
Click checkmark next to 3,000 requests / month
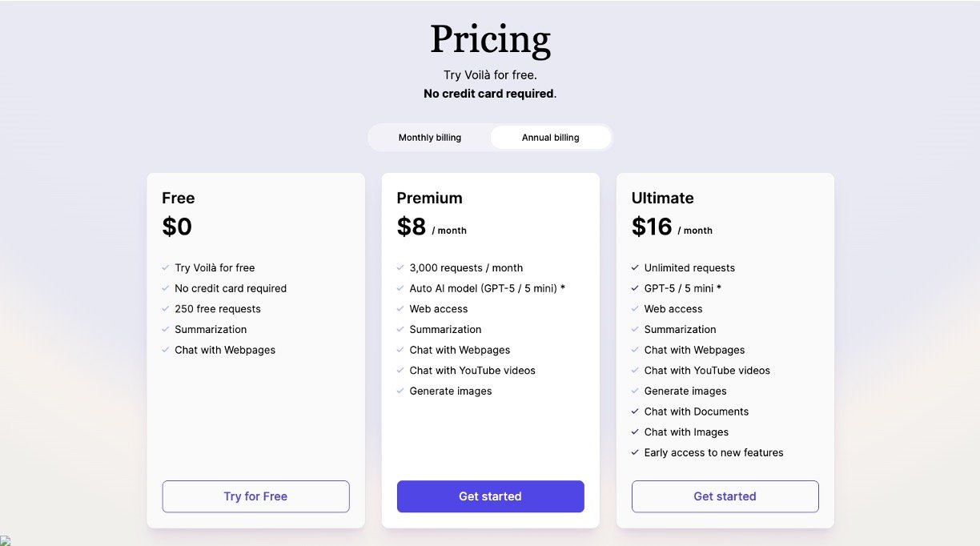coord(400,268)
